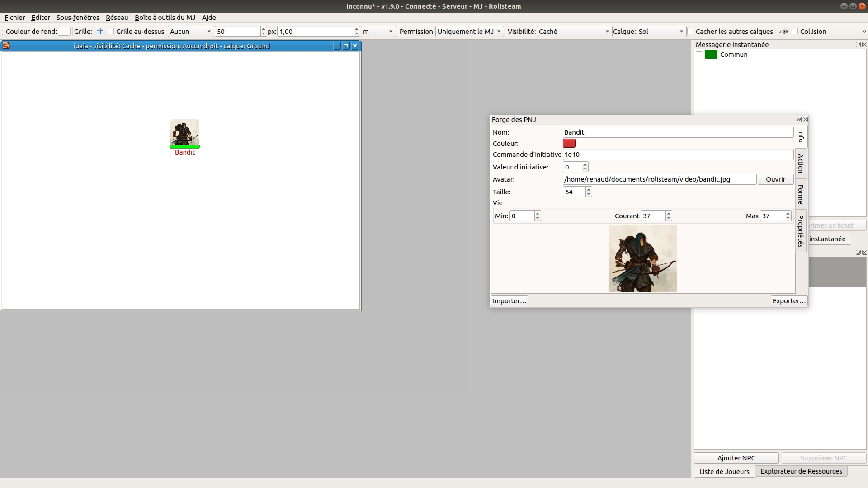This screenshot has width=868, height=488.
Task: Switch to the Action tab in Forge des PNJ
Action: (x=801, y=163)
